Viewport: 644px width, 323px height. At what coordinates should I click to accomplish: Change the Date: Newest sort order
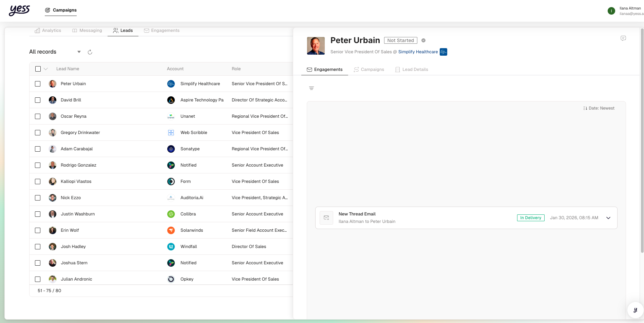click(599, 108)
